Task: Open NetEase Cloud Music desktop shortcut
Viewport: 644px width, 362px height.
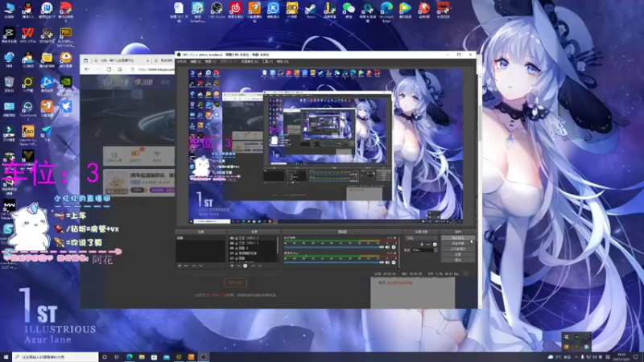Action: [235, 10]
